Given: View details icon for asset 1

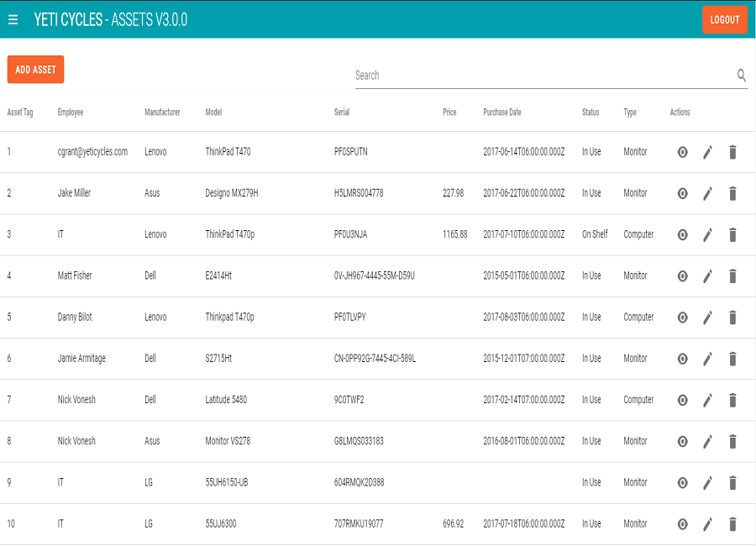Looking at the screenshot, I should [x=682, y=152].
